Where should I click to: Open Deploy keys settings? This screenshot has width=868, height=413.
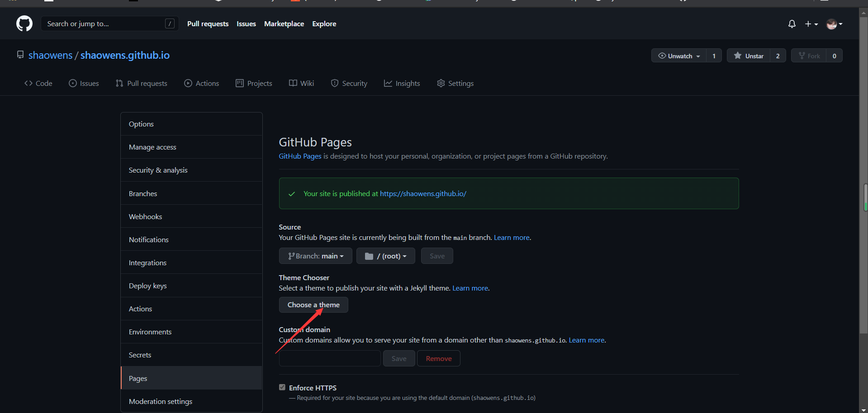(x=191, y=286)
